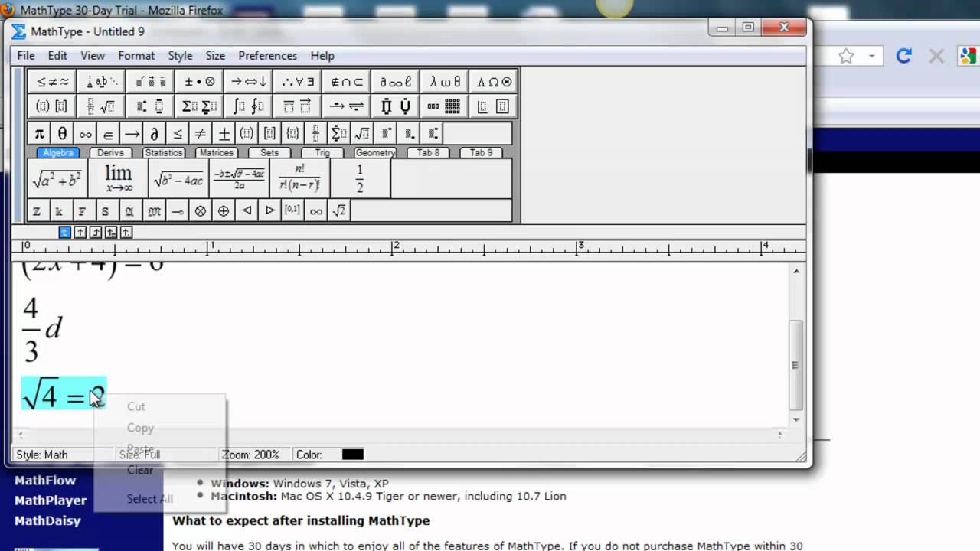Insert the theta symbol from the small bar

[62, 133]
